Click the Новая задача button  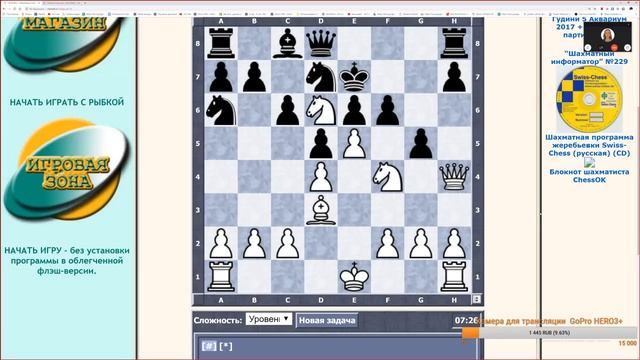click(327, 320)
